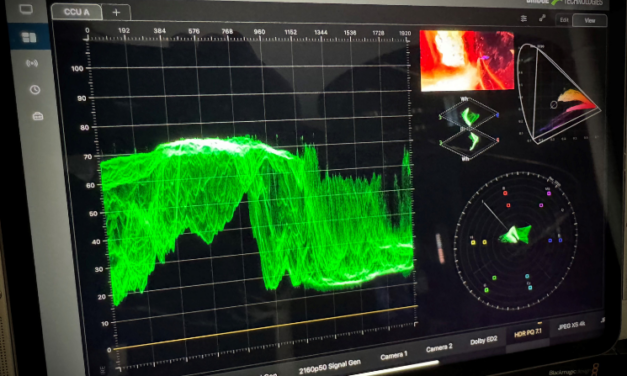
Task: Click the 100 level label on waveform
Action: [x=77, y=68]
